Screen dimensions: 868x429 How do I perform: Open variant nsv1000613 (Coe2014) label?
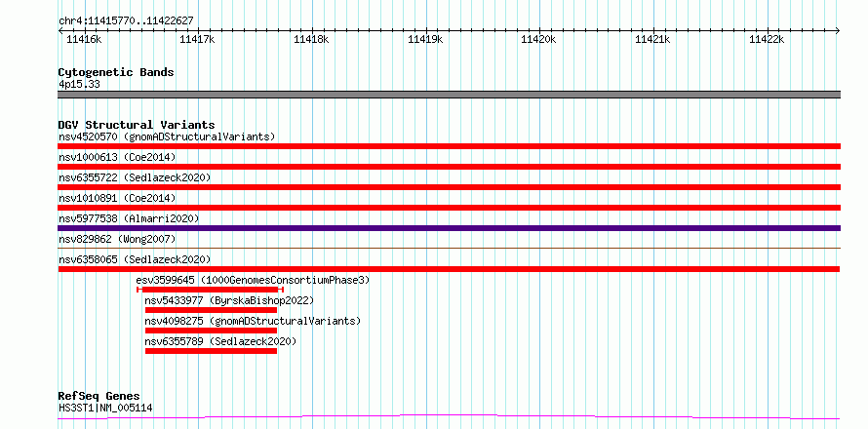pyautogui.click(x=117, y=157)
